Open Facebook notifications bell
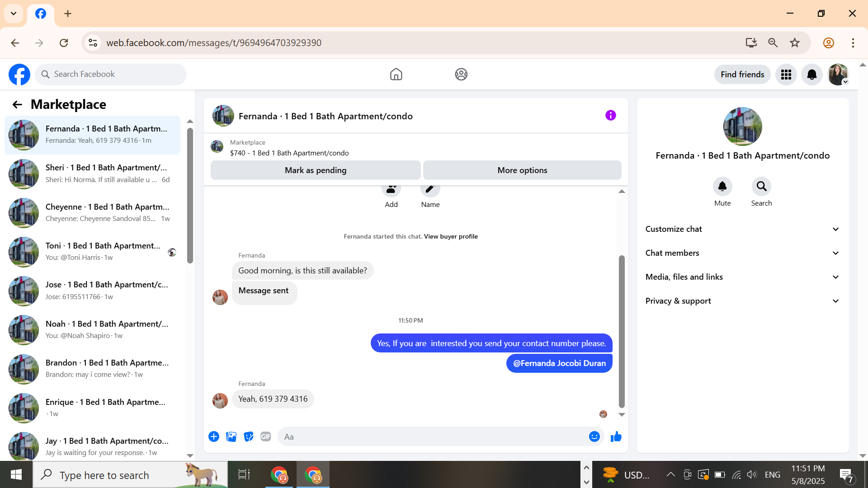 812,75
